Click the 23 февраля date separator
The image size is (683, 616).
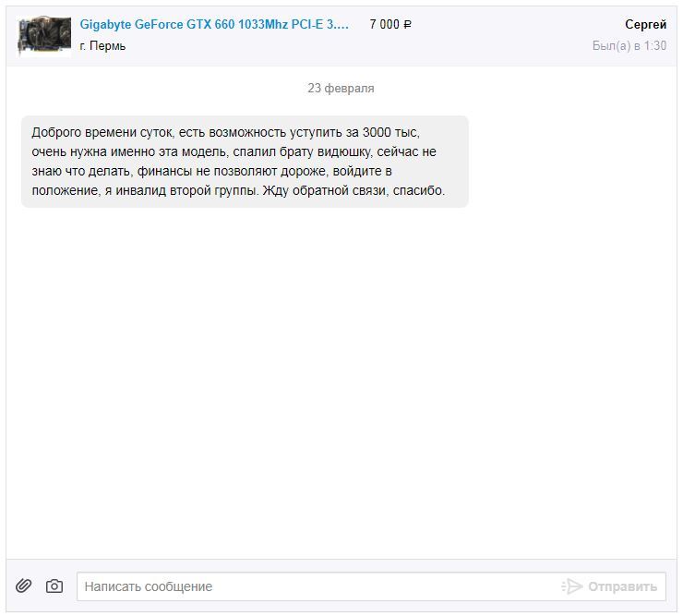pos(341,89)
